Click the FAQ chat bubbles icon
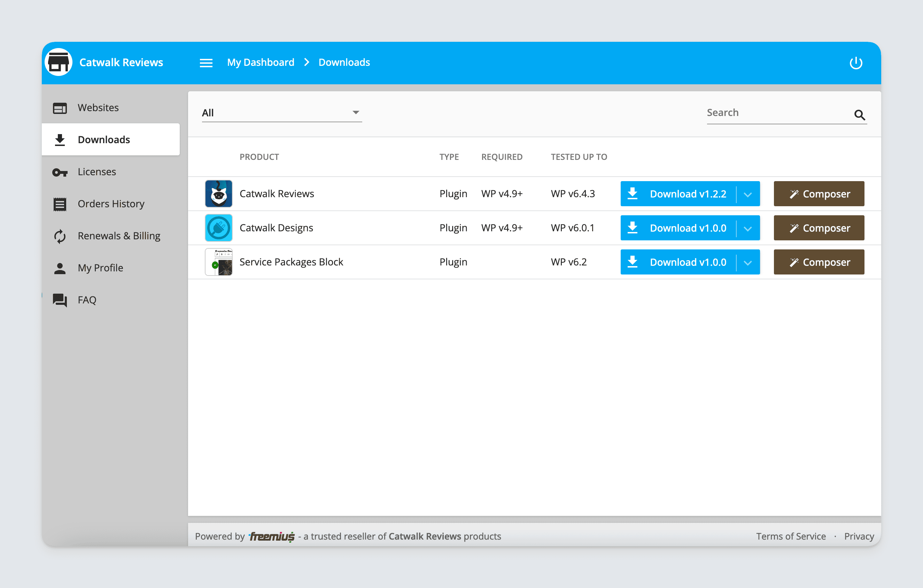923x588 pixels. tap(60, 300)
